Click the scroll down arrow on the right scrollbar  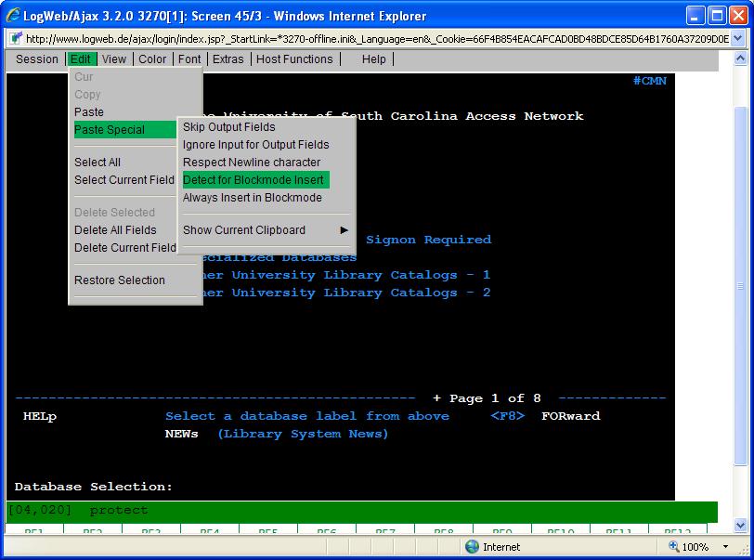pos(741,526)
